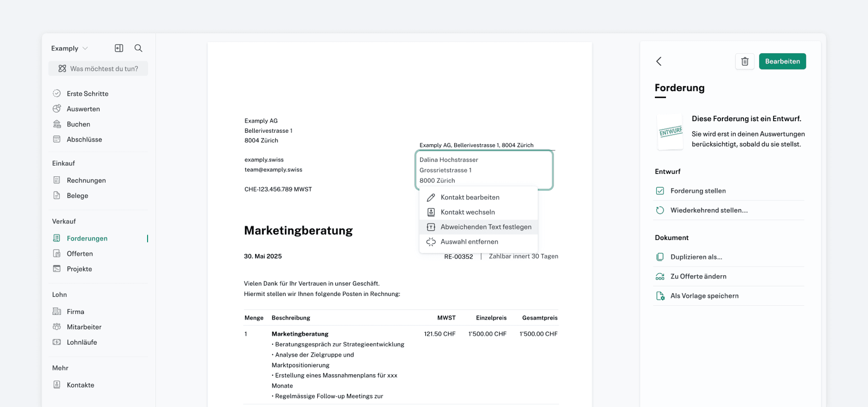Image resolution: width=868 pixels, height=407 pixels.
Task: Click the Was möchtest du tun field
Action: (x=98, y=69)
